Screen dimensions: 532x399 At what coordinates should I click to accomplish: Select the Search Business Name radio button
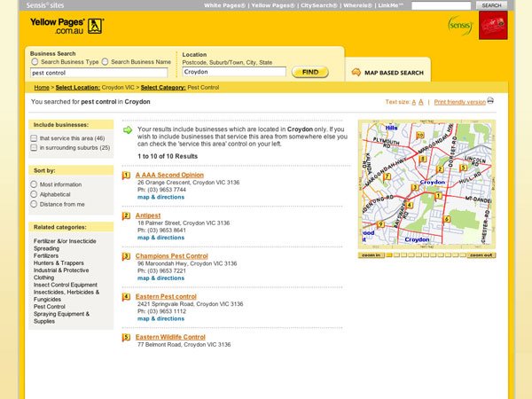(106, 62)
